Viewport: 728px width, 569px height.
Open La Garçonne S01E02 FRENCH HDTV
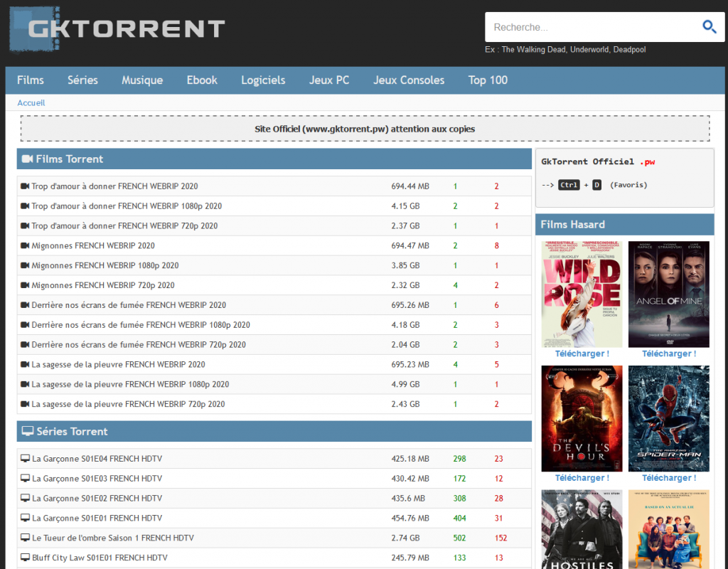tap(97, 498)
